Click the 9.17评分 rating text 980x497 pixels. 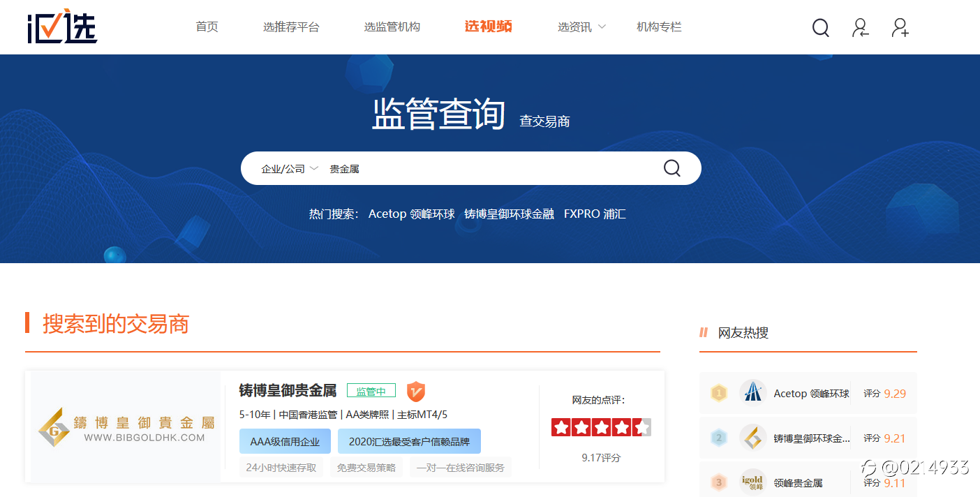[x=601, y=457]
